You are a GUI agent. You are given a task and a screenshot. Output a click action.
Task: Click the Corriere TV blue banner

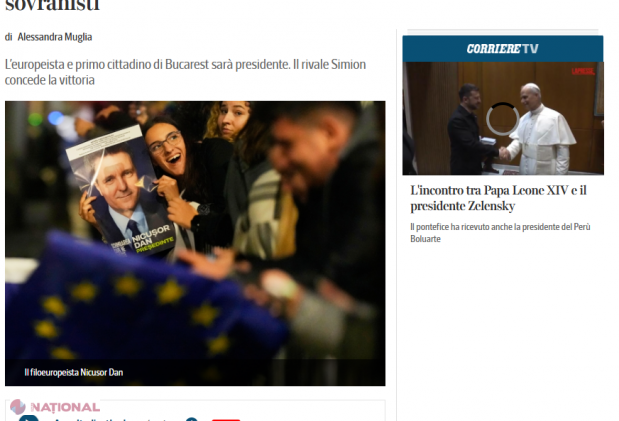503,49
